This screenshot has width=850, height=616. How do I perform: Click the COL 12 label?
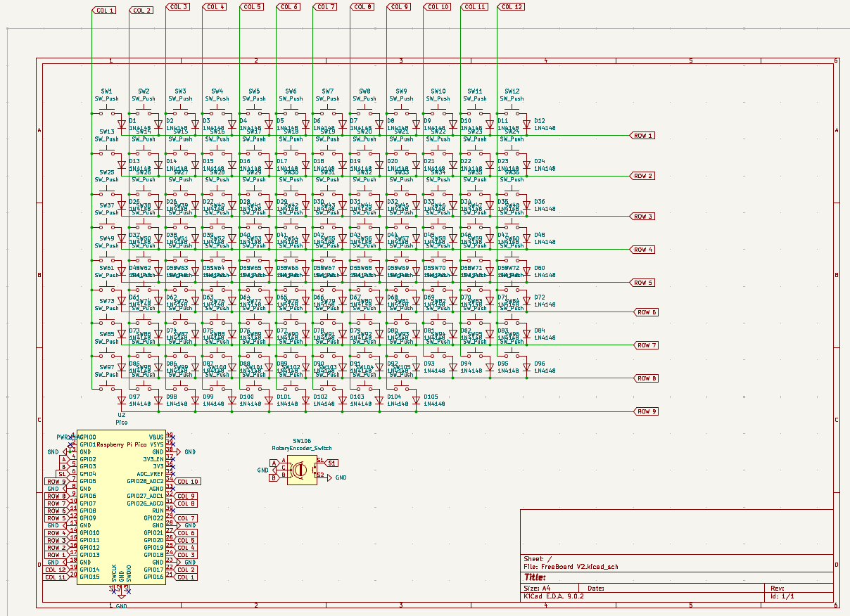point(510,6)
